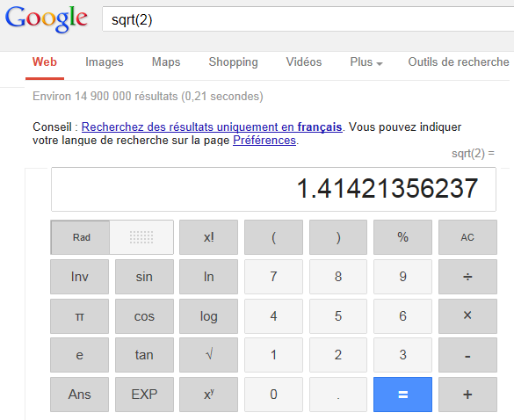
Task: Switch to the Maps tab
Action: click(166, 62)
